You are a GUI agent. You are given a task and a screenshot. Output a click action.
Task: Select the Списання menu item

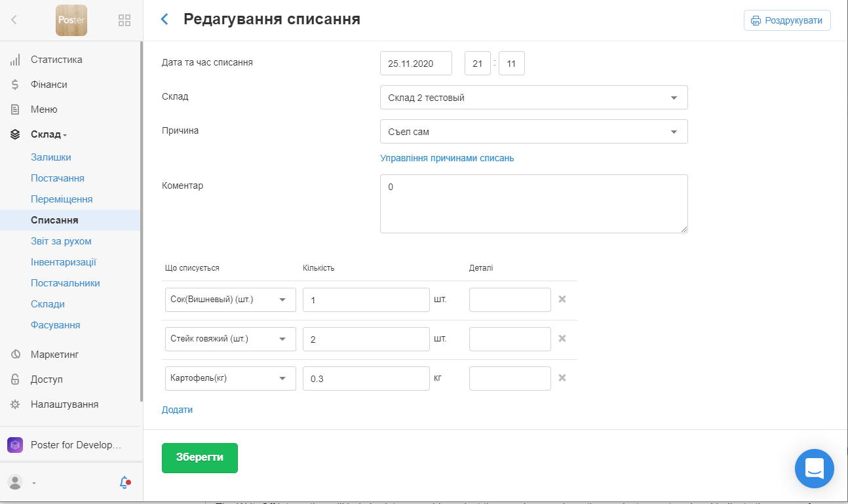pyautogui.click(x=70, y=220)
